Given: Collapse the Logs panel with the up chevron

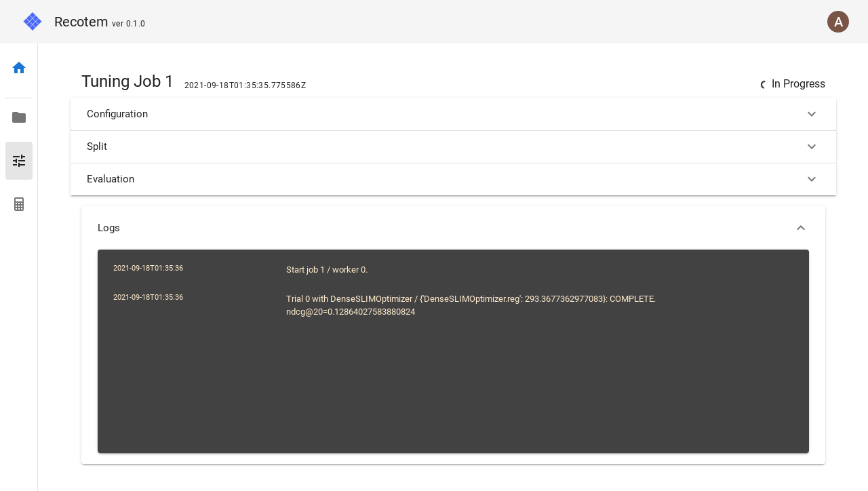Looking at the screenshot, I should (801, 228).
